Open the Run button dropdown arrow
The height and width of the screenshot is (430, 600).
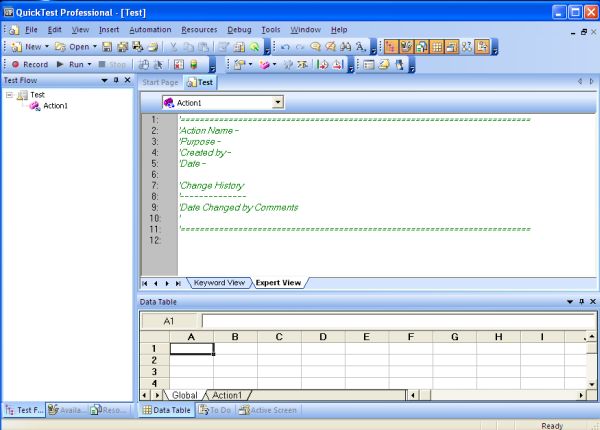[x=90, y=64]
